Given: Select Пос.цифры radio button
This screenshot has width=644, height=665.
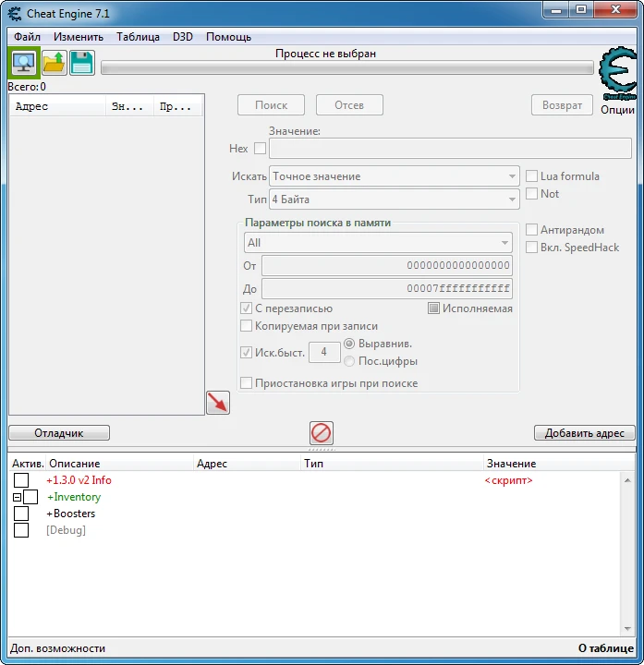Looking at the screenshot, I should pyautogui.click(x=349, y=361).
